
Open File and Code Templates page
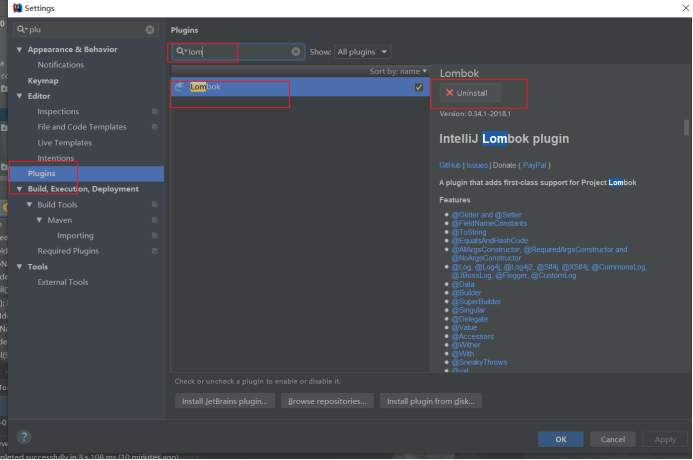point(82,127)
